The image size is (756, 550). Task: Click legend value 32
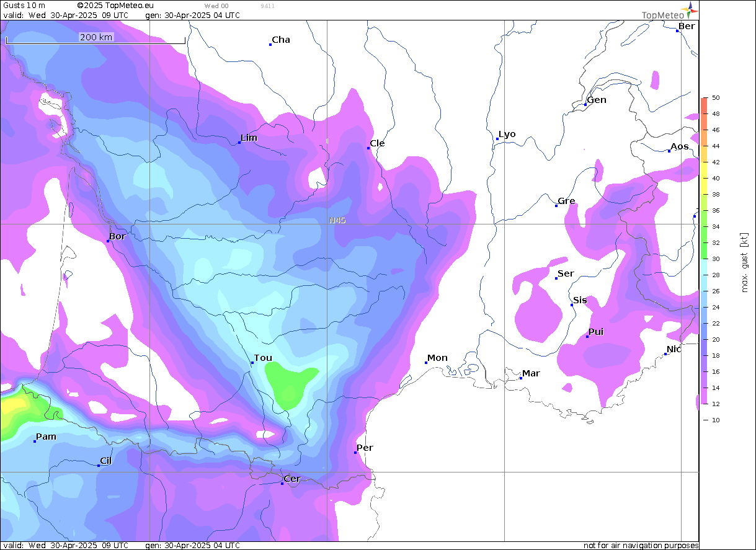point(716,243)
